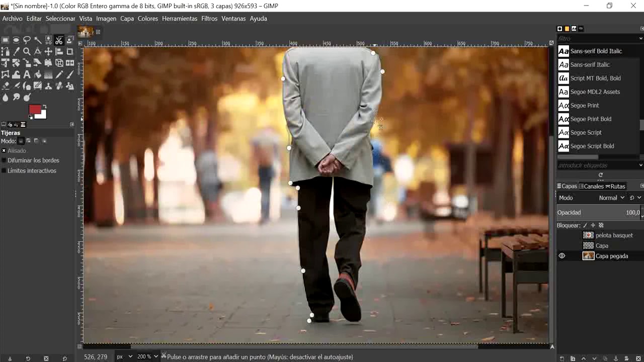Click the Opacidad 100,0 slider
Image resolution: width=644 pixels, height=362 pixels.
[598, 213]
